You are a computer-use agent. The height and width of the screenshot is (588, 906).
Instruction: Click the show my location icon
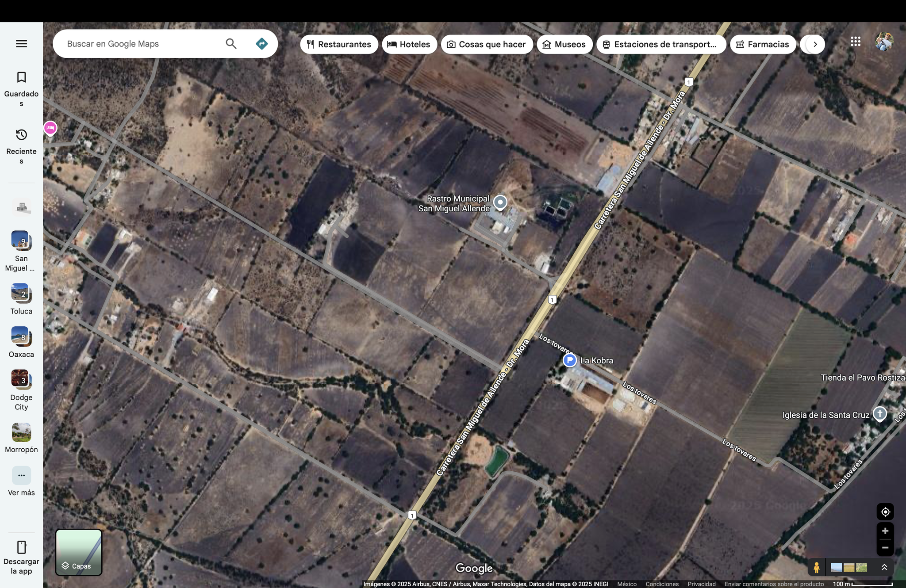click(885, 512)
